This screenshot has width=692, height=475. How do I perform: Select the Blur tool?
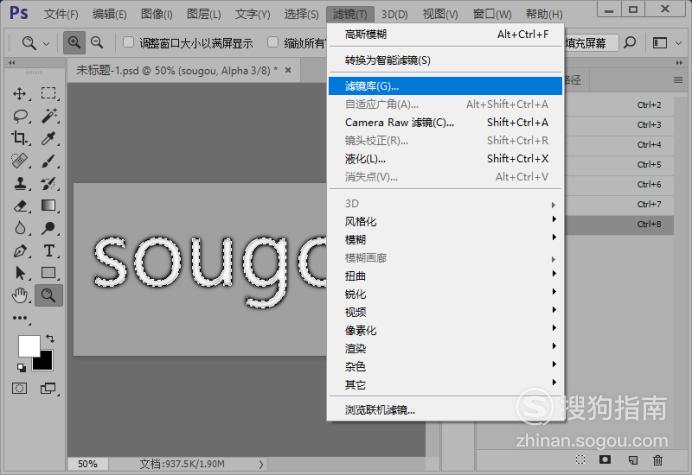[19, 228]
